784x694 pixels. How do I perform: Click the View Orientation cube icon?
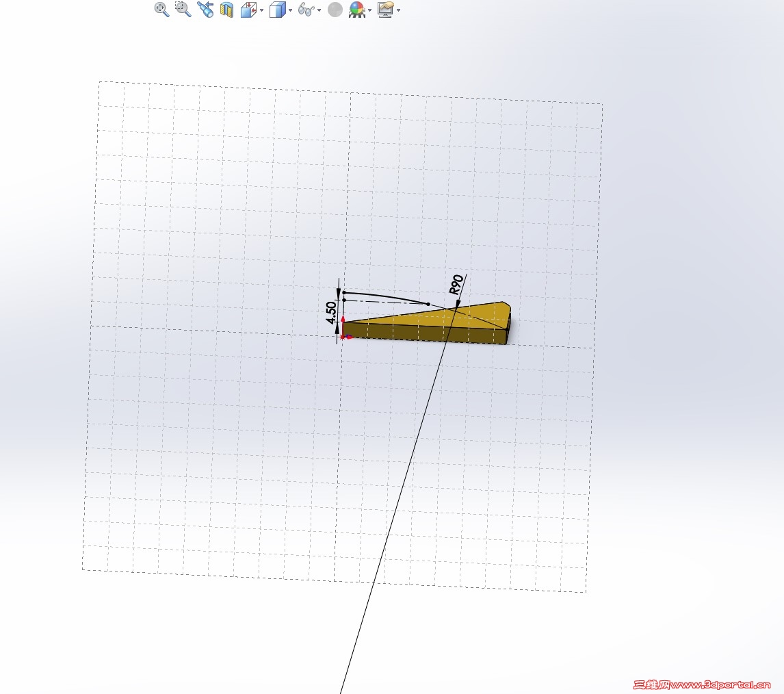click(248, 10)
